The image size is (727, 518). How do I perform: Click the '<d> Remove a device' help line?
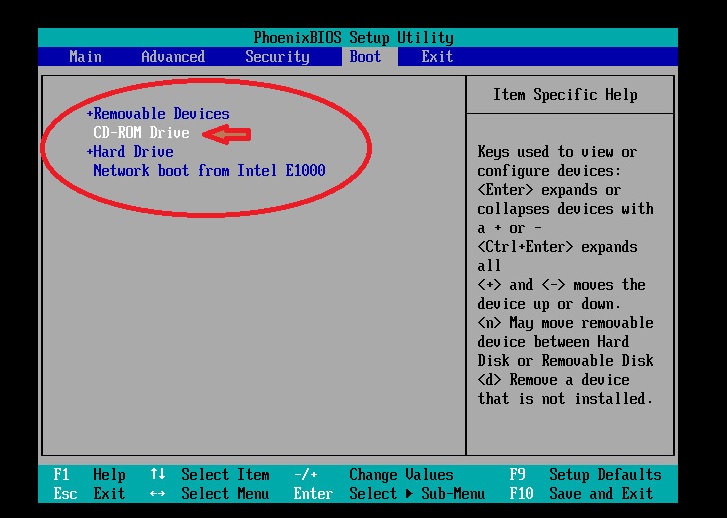tap(554, 380)
